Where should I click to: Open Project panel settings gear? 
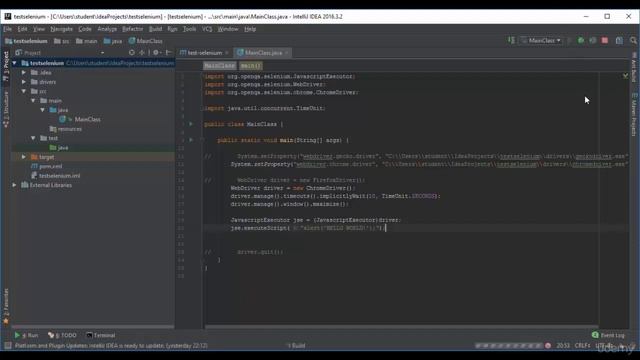coord(156,53)
